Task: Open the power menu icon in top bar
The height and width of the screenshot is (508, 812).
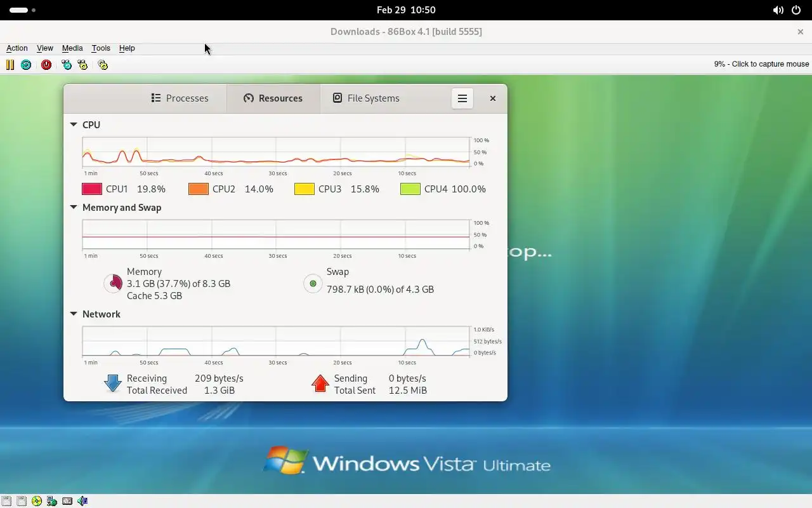Action: (x=796, y=10)
